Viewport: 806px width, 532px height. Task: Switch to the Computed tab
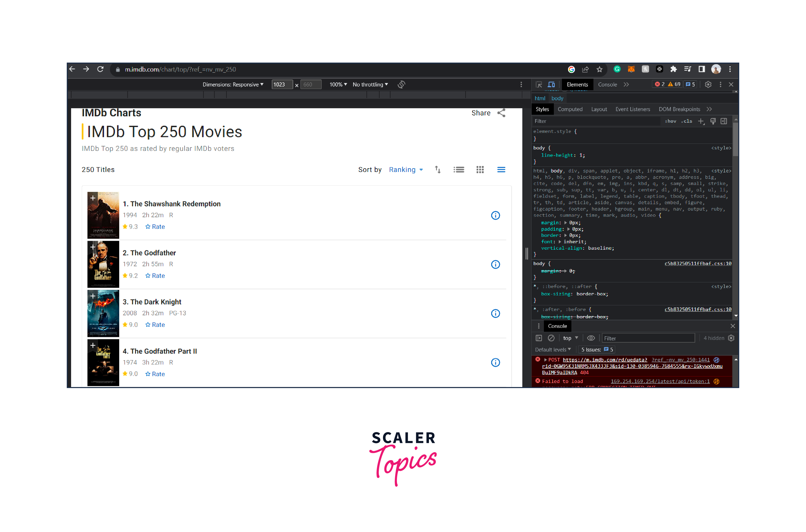point(570,109)
